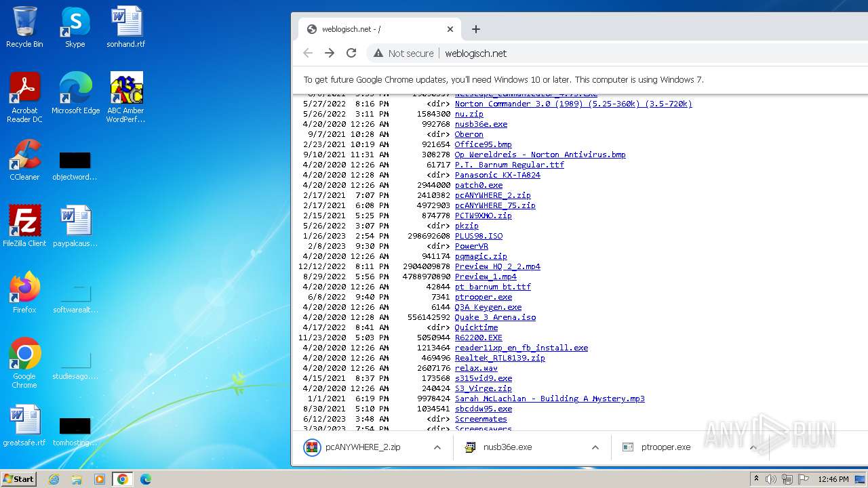Open Windows Explorer from the taskbar
This screenshot has width=868, height=488.
(x=77, y=479)
